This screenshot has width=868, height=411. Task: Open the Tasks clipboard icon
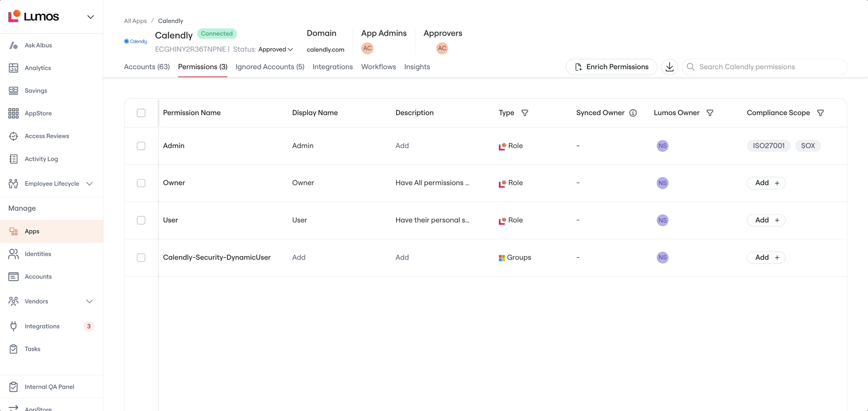click(x=13, y=349)
